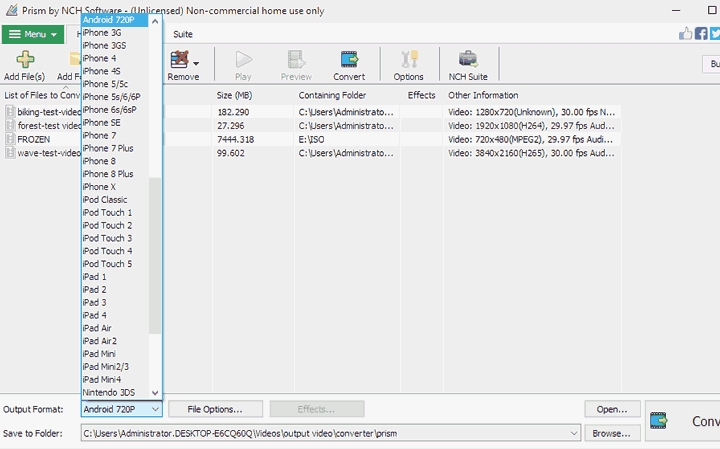This screenshot has width=720, height=449.
Task: Click the File Options... button
Action: (x=215, y=409)
